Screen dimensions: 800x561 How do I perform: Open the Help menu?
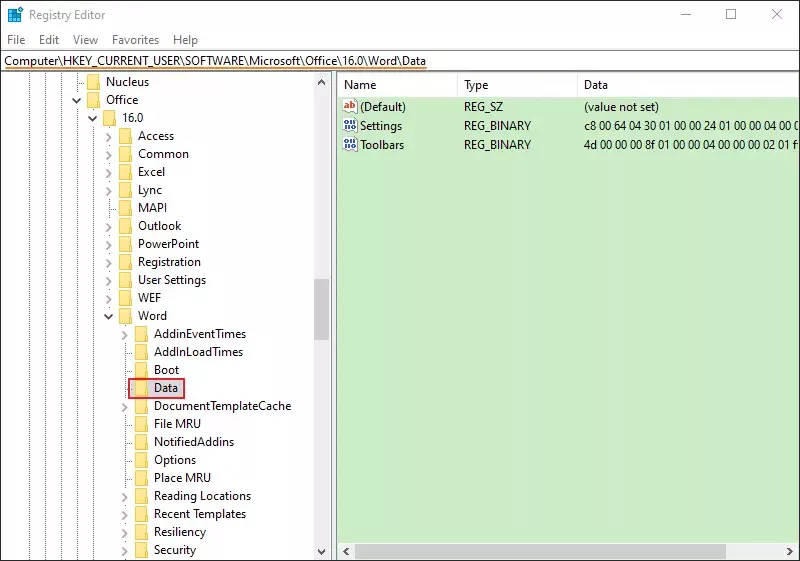pos(185,40)
